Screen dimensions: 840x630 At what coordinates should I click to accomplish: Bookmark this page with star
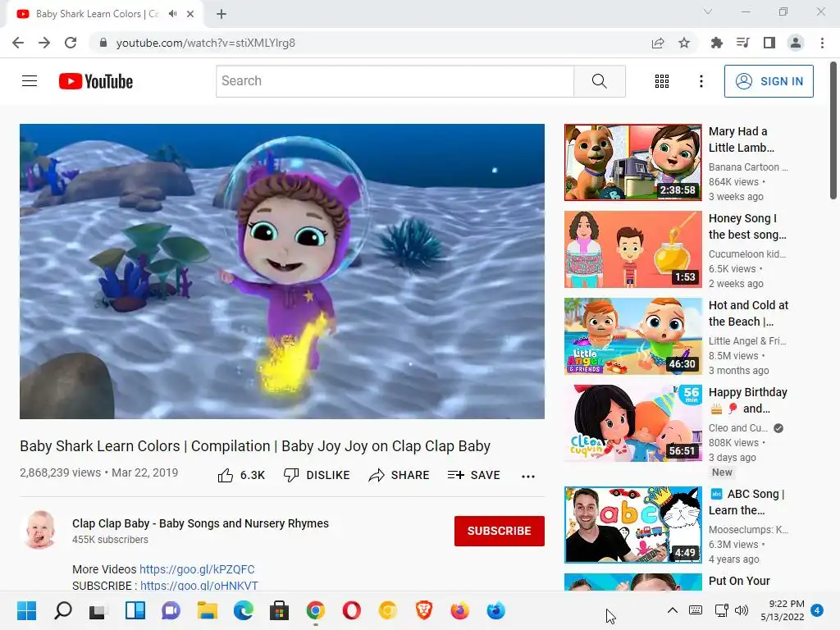point(684,43)
